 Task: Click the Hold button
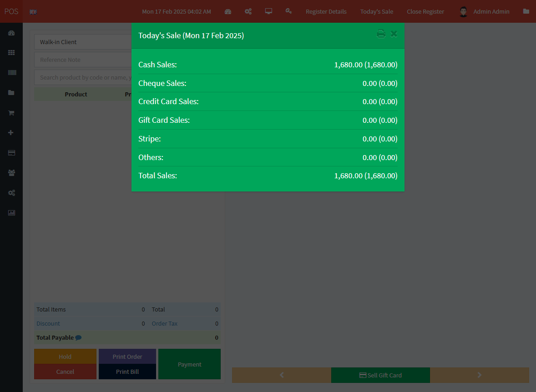click(65, 357)
